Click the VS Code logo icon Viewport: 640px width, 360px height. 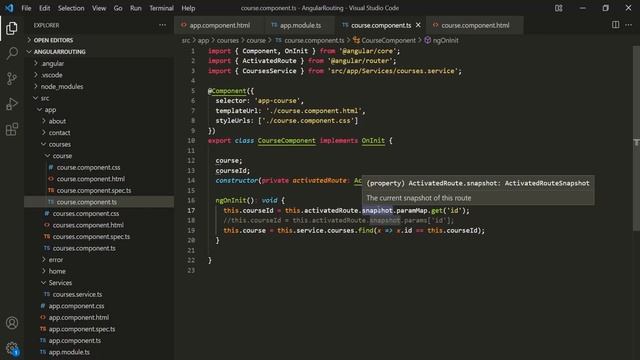[x=9, y=8]
